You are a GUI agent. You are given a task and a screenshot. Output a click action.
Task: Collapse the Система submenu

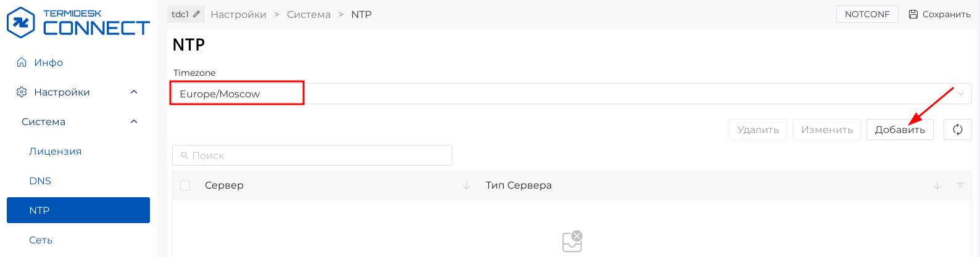pos(134,122)
